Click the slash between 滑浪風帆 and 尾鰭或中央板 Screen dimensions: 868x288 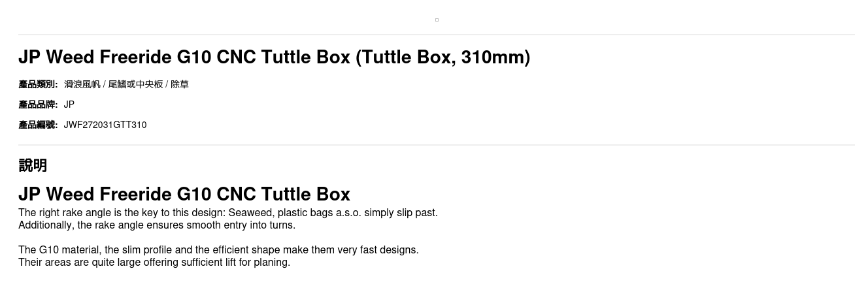coord(105,84)
